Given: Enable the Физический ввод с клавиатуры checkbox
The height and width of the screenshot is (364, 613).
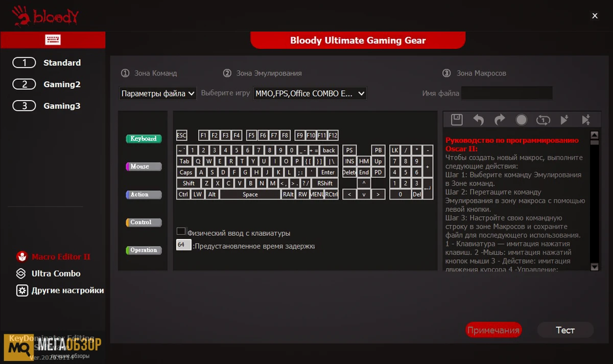Looking at the screenshot, I should coord(181,232).
